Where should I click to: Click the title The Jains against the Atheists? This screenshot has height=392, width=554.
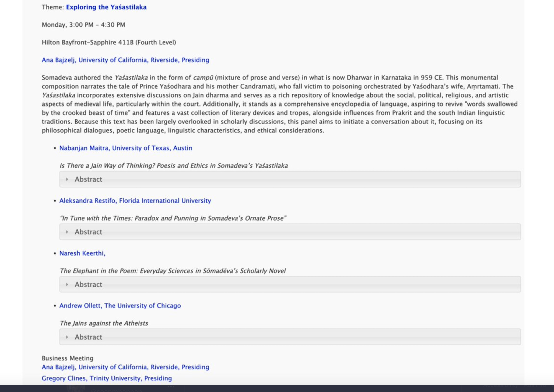coord(104,323)
